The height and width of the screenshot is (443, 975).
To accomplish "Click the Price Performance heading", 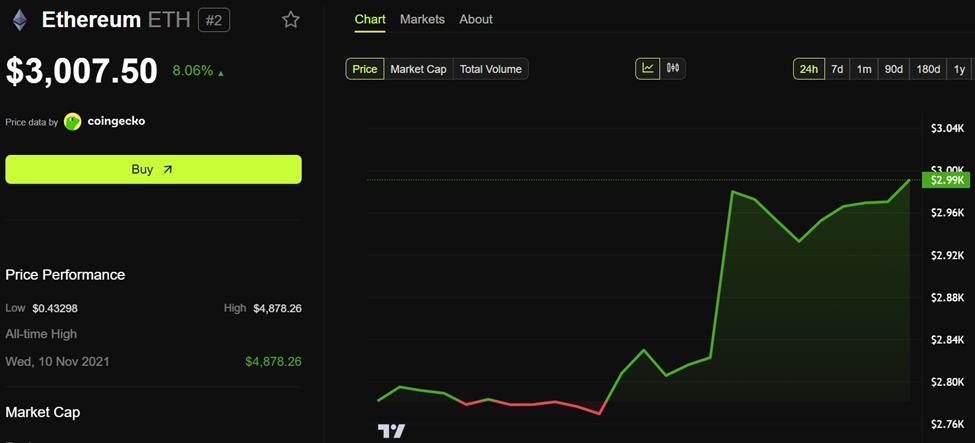I will pyautogui.click(x=65, y=274).
